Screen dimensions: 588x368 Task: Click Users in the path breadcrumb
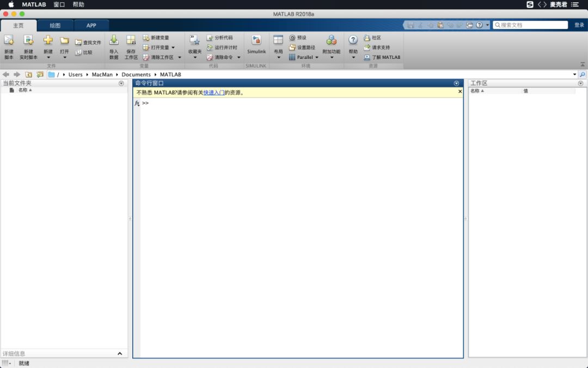[x=75, y=74]
